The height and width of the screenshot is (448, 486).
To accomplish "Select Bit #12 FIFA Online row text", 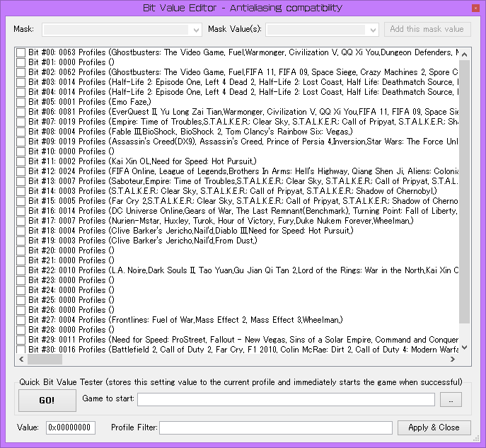I will click(243, 171).
